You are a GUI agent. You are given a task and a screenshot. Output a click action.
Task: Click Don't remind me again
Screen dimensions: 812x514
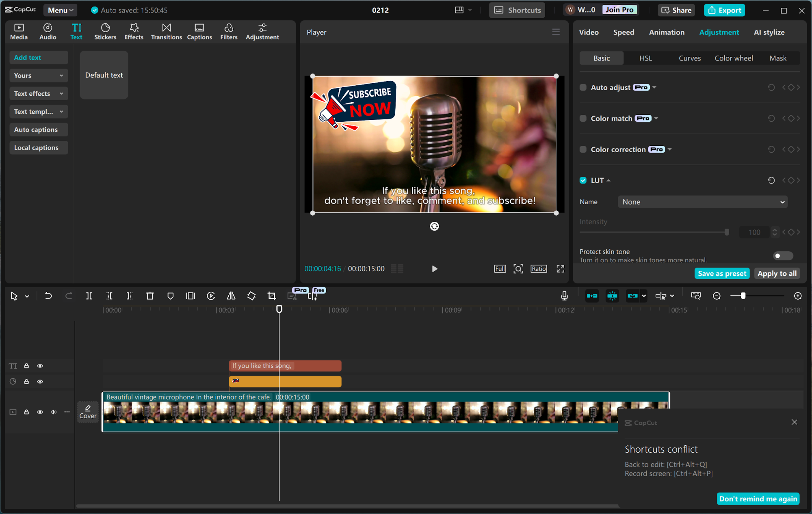[758, 499]
